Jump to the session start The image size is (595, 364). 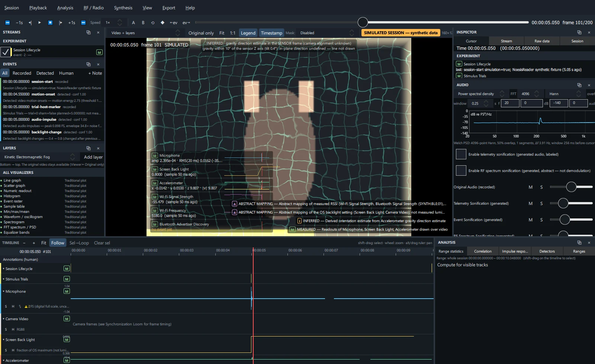point(7,23)
